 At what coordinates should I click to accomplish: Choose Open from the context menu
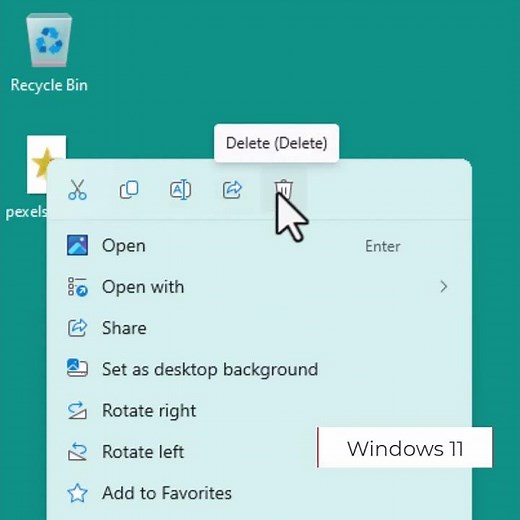tap(259, 246)
